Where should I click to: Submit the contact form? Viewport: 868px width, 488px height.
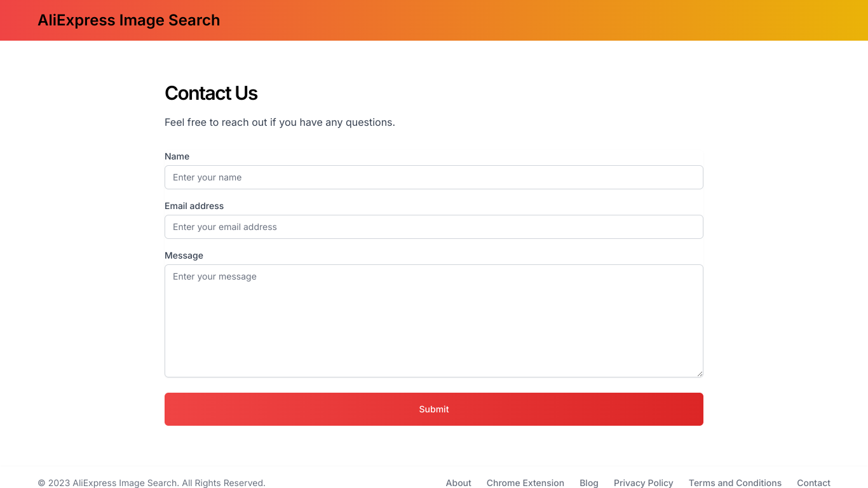[434, 409]
